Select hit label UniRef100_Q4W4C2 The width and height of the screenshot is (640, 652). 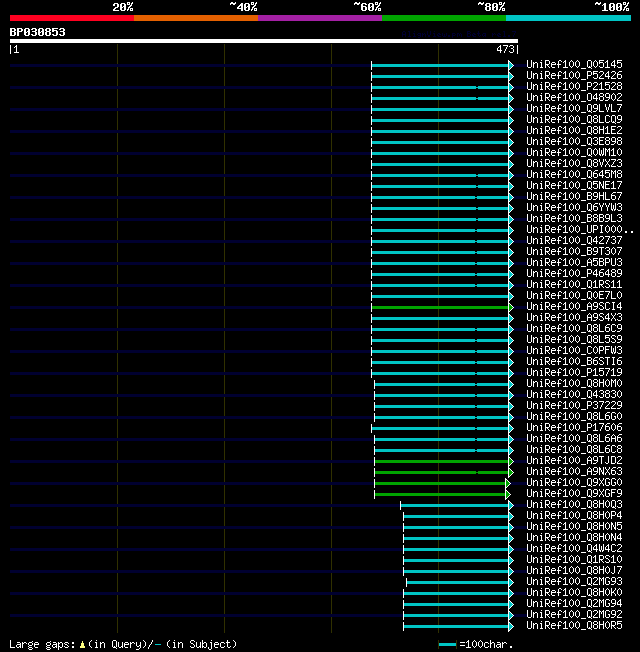(x=574, y=548)
